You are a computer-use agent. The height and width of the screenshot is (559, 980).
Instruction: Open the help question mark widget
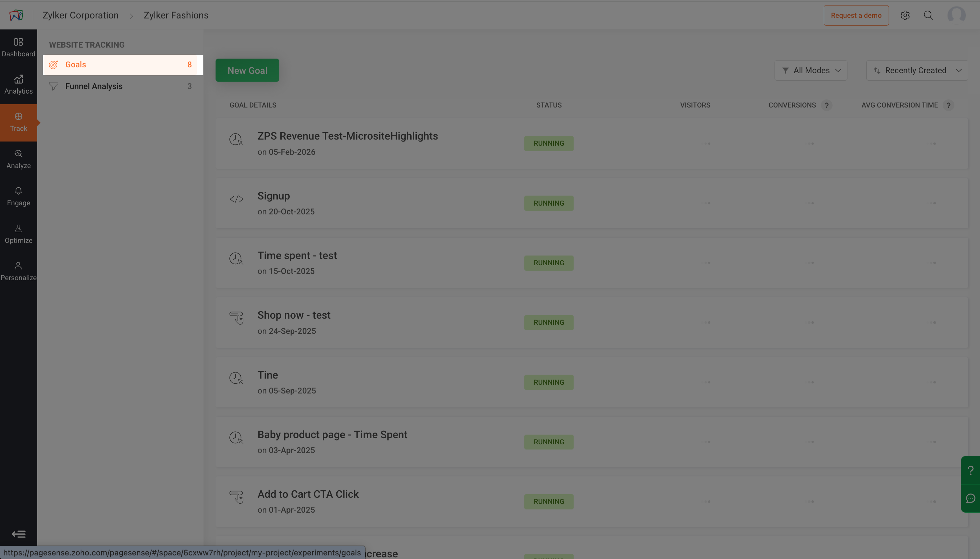(x=970, y=470)
